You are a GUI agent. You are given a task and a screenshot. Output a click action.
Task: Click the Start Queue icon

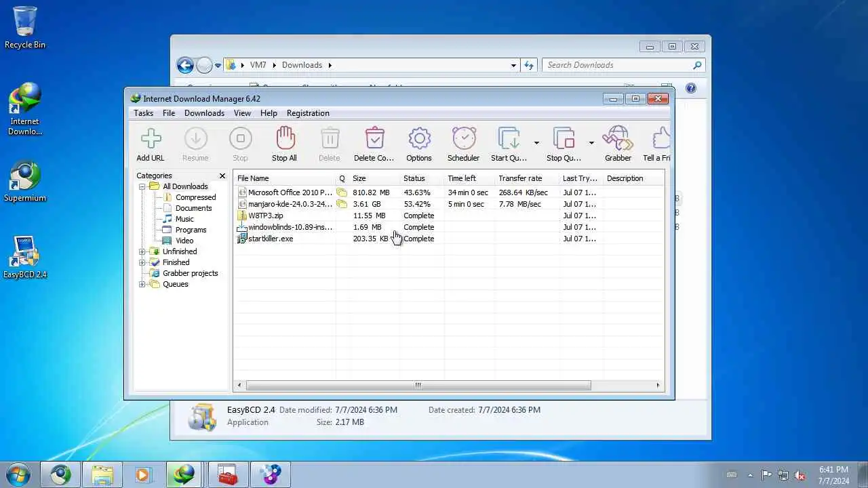[x=509, y=138]
